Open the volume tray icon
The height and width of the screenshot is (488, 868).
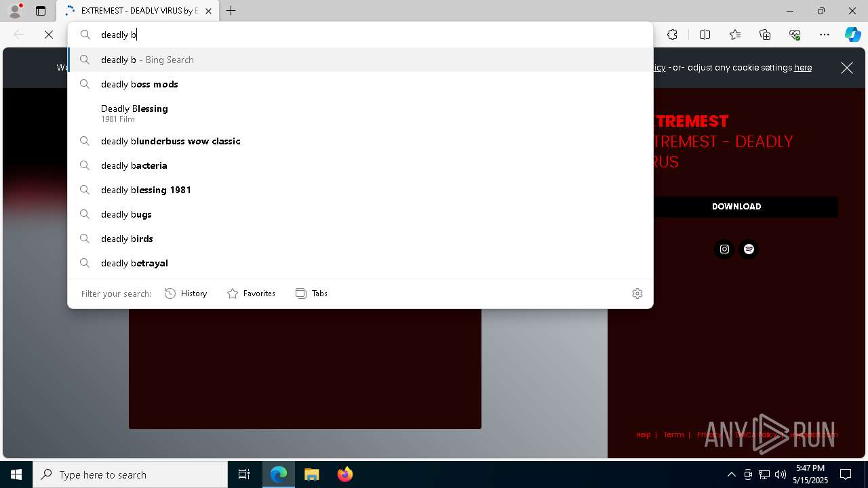[x=781, y=474]
